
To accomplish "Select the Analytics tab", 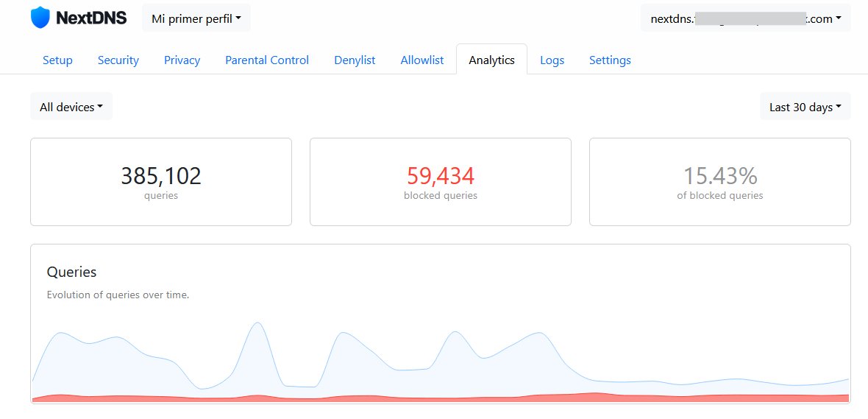I will point(491,60).
